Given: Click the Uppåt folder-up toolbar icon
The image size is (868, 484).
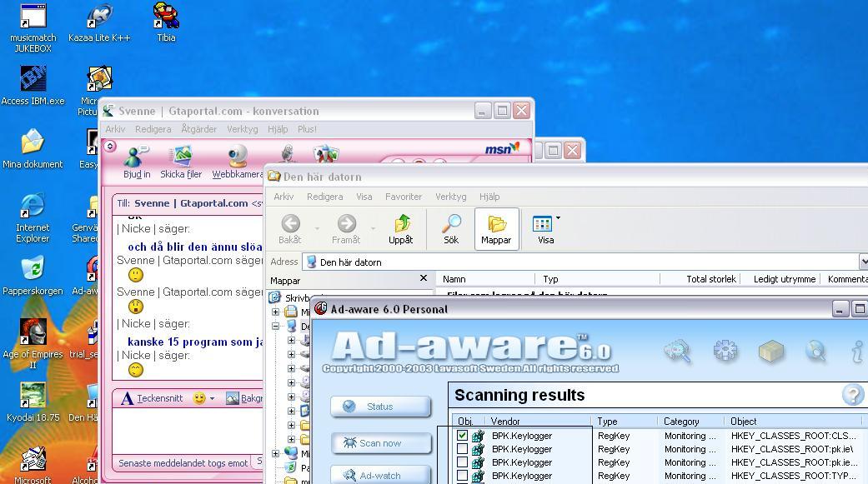Looking at the screenshot, I should (401, 229).
